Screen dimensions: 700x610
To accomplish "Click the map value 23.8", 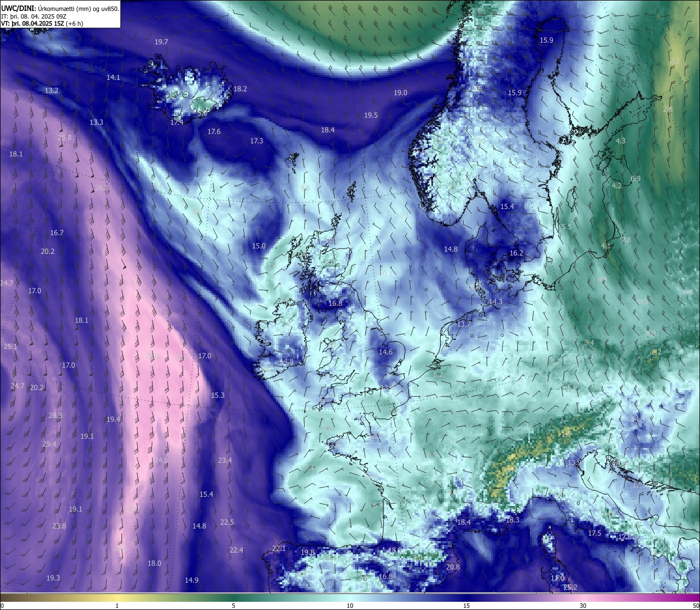I will pyautogui.click(x=59, y=526).
